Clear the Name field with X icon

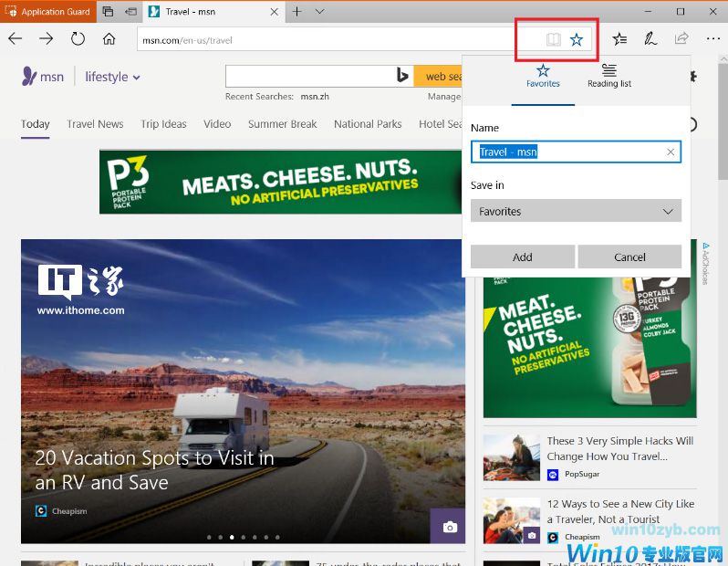[x=671, y=152]
